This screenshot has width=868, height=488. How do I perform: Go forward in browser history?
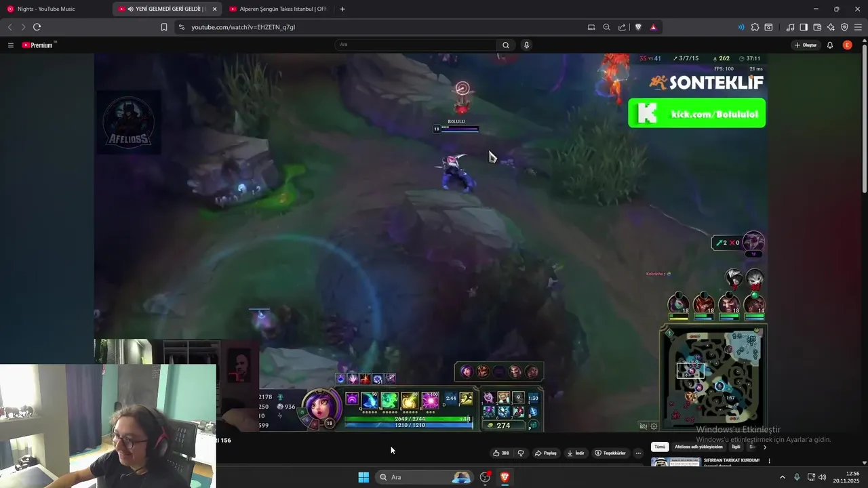23,27
